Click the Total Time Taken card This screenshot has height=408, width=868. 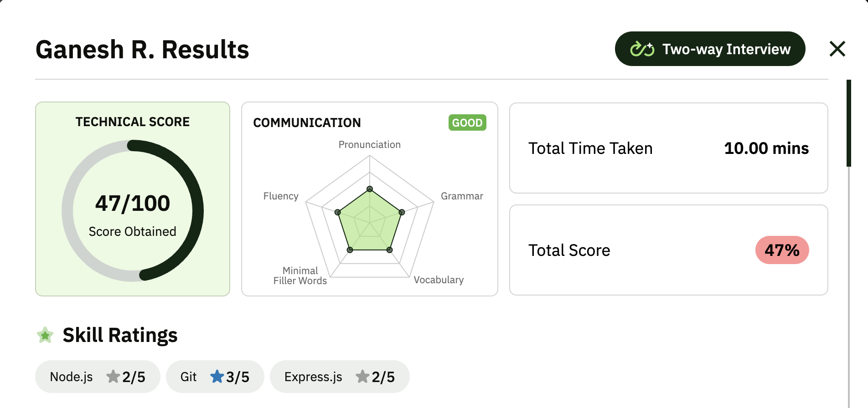(x=668, y=148)
